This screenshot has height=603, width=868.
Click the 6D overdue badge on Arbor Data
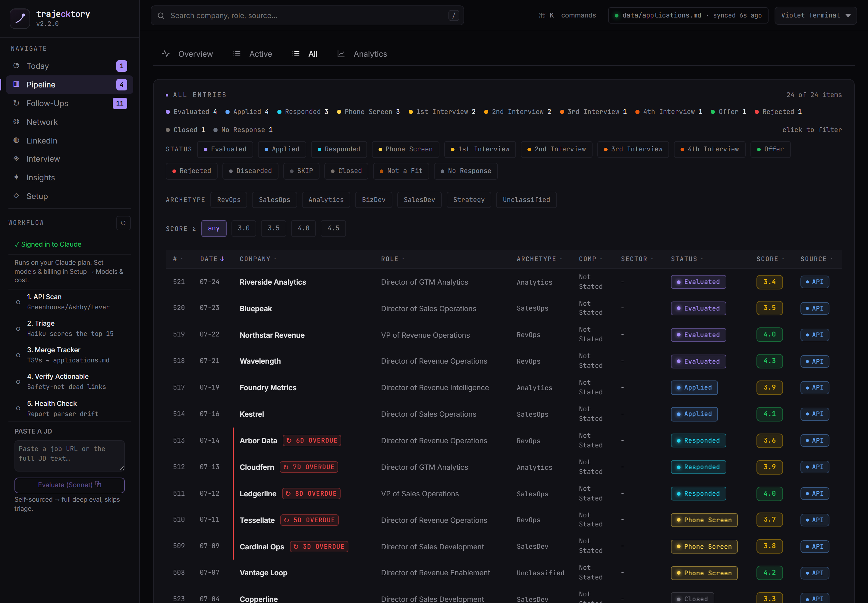coord(312,440)
